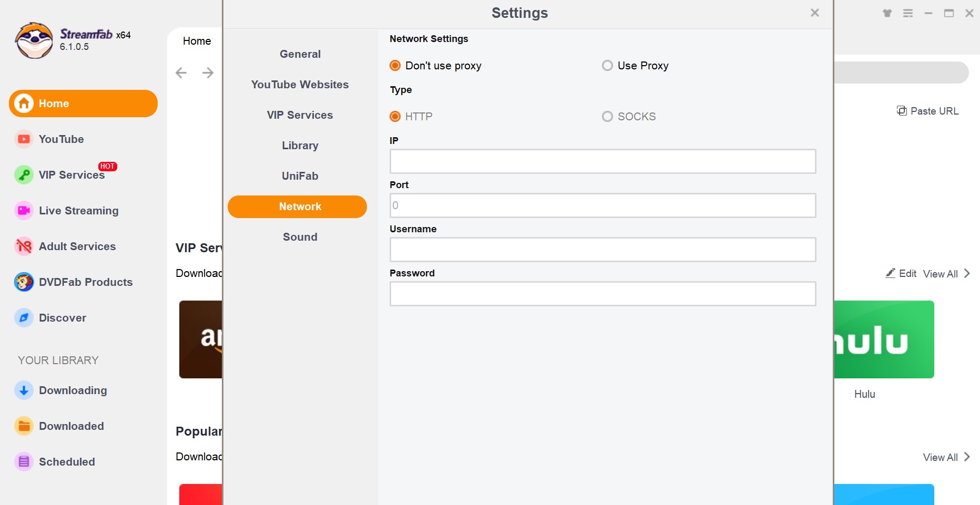Focus the Username input field
The width and height of the screenshot is (980, 505).
point(603,250)
